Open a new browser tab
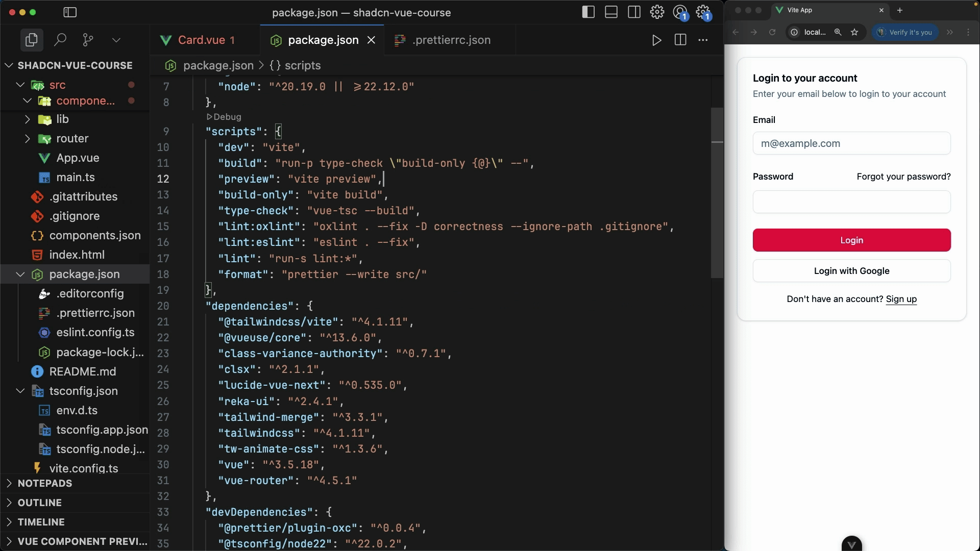Image resolution: width=980 pixels, height=551 pixels. point(900,10)
